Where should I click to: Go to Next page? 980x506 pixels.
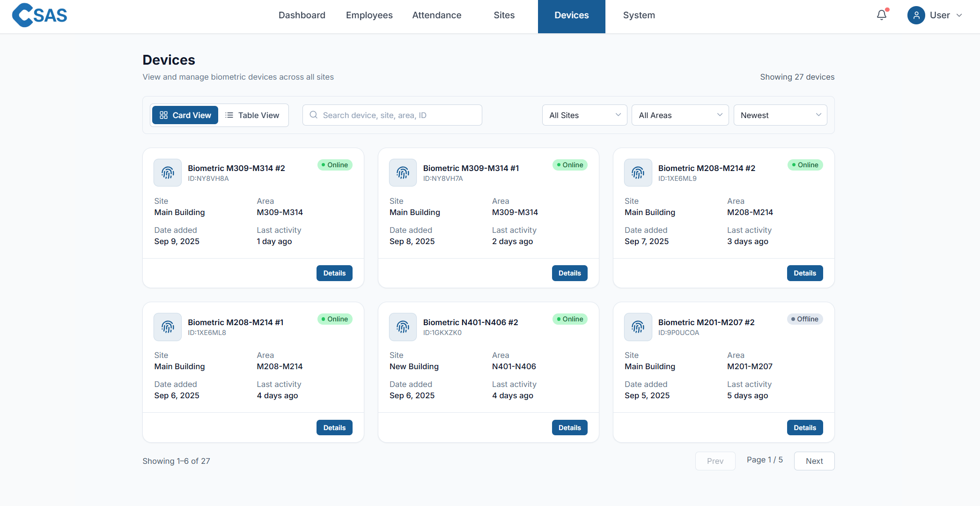[814, 461]
